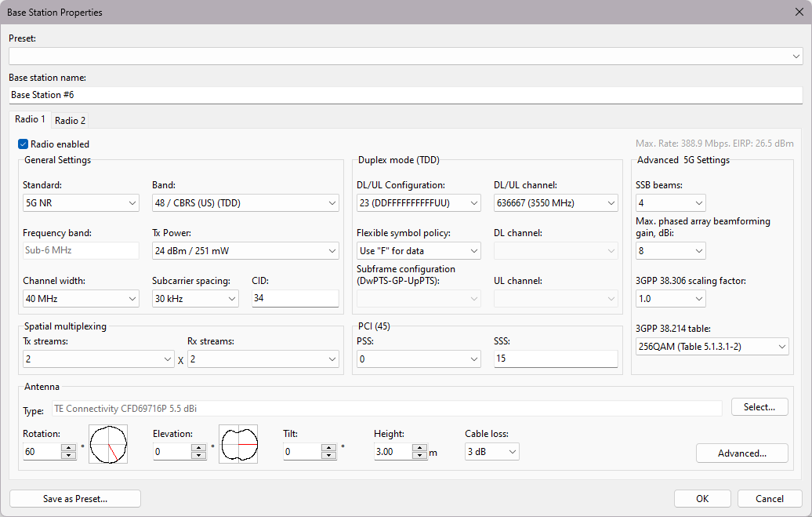The image size is (812, 517).
Task: Switch to the Radio 2 tab
Action: coord(70,120)
